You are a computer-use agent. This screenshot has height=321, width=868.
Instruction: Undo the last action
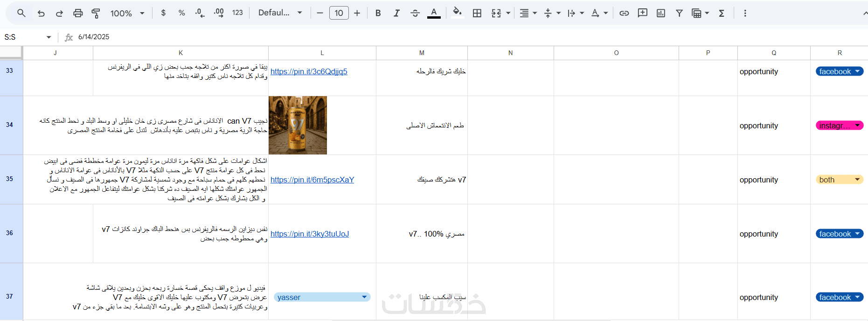(x=41, y=13)
